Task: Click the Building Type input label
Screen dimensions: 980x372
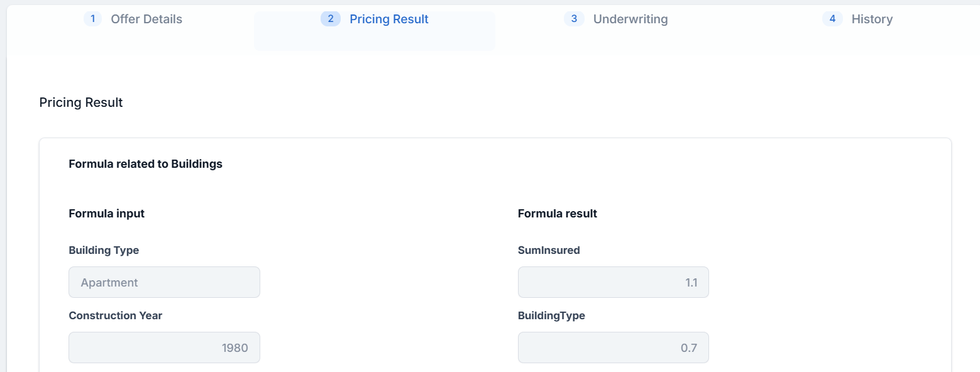Action: tap(104, 250)
